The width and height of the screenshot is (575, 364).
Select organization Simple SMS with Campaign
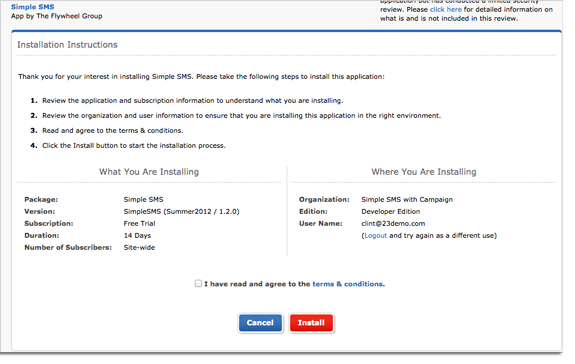click(407, 199)
